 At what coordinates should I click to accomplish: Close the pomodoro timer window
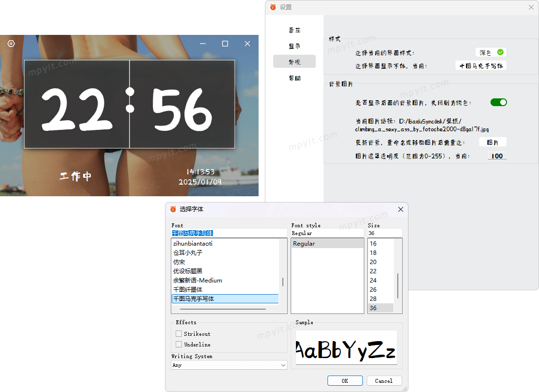click(x=247, y=44)
